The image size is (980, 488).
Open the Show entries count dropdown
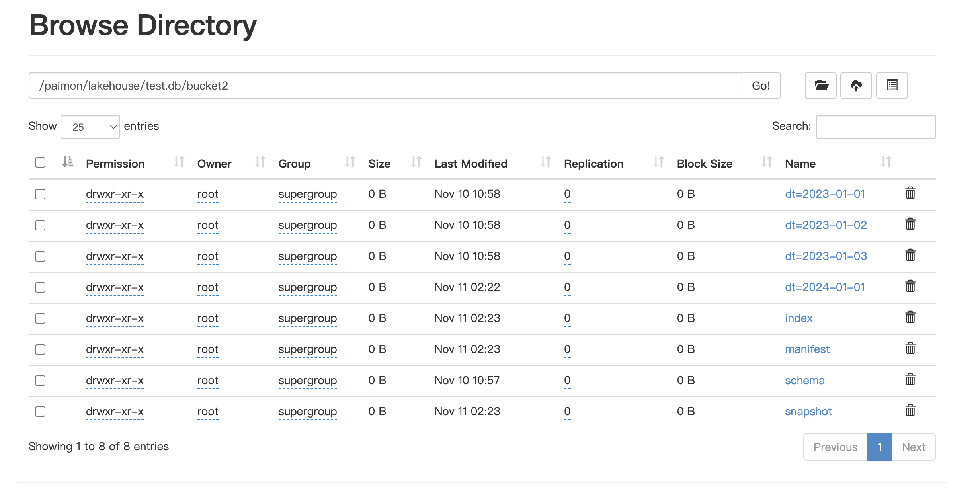[90, 127]
